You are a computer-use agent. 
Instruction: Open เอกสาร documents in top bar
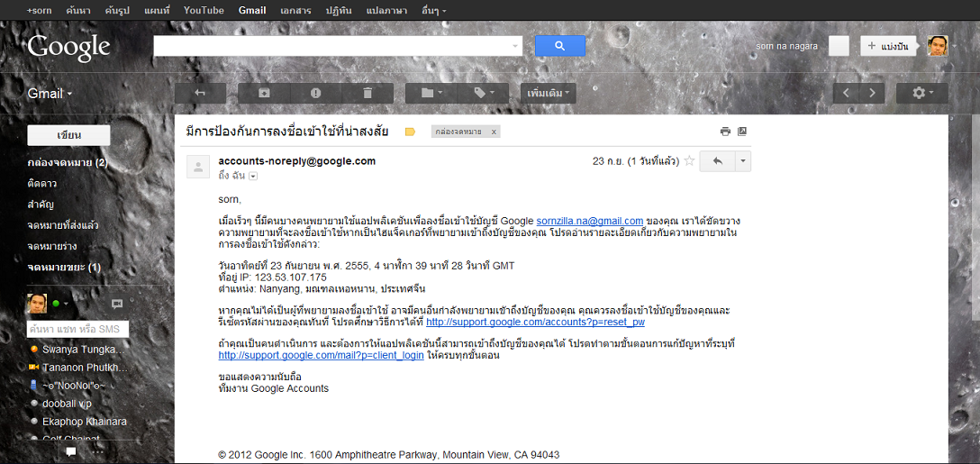(295, 10)
